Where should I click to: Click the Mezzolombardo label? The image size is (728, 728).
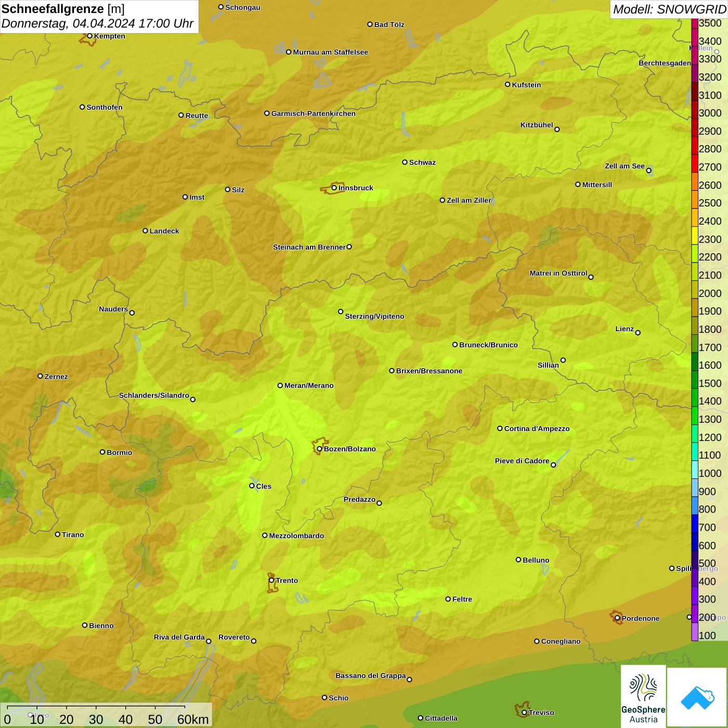[296, 536]
